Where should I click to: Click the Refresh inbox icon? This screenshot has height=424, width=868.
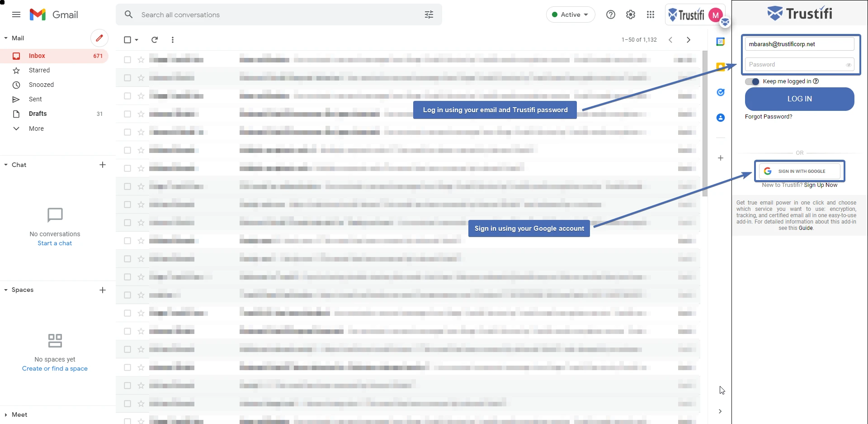(155, 40)
